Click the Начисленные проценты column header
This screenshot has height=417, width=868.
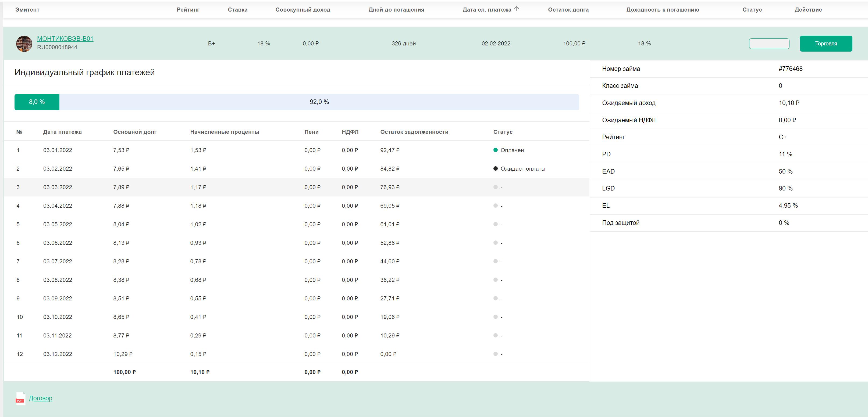coord(225,132)
